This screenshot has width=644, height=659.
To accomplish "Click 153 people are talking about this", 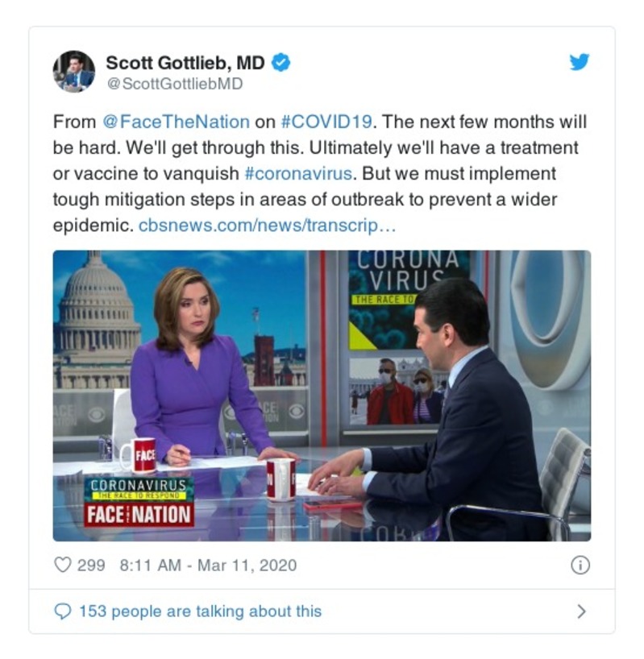I will (200, 611).
